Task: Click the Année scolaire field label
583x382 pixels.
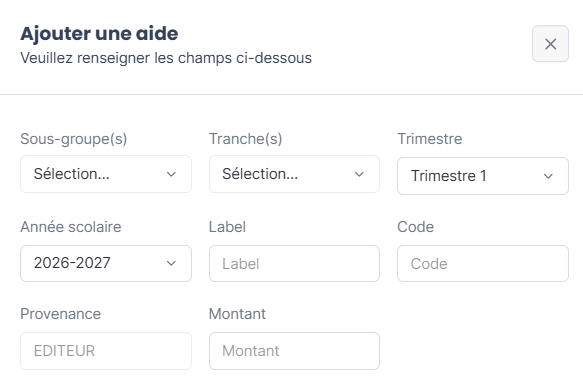Action: click(71, 227)
